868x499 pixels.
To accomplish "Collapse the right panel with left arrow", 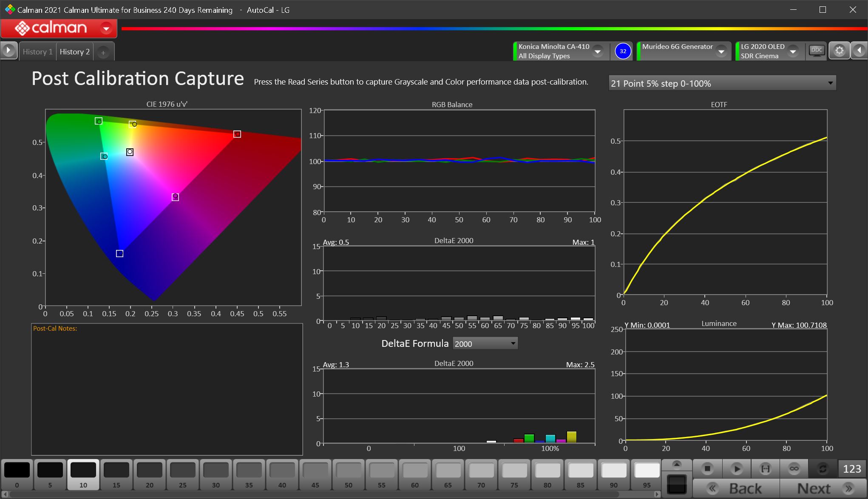I will 859,51.
